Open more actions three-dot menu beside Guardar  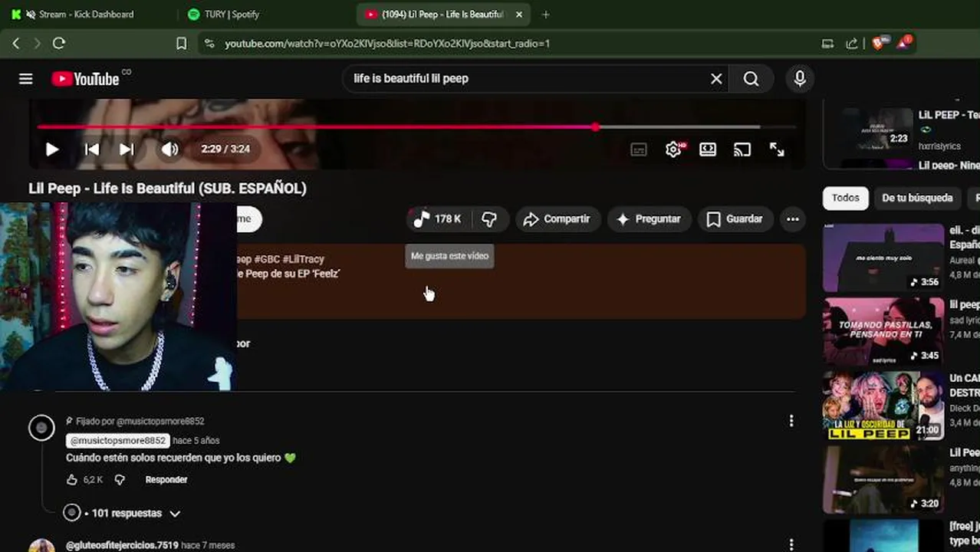[793, 219]
